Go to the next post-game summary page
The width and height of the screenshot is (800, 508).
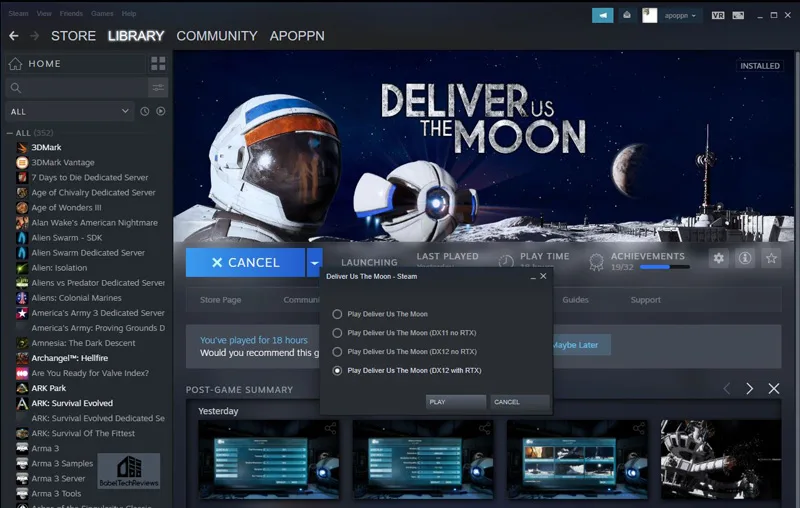[x=749, y=389]
